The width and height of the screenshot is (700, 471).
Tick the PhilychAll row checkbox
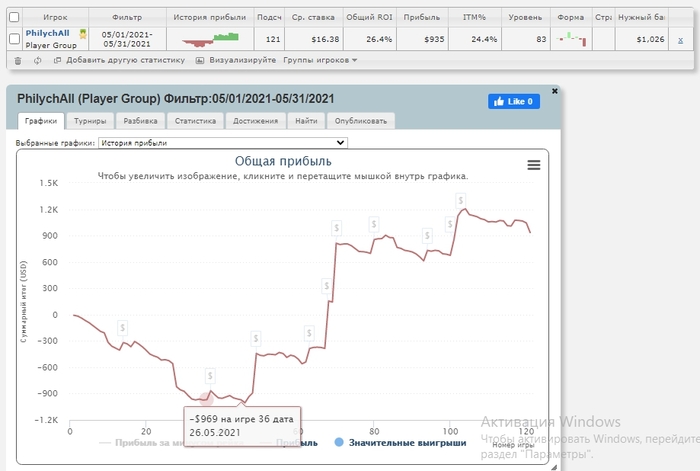(x=14, y=39)
